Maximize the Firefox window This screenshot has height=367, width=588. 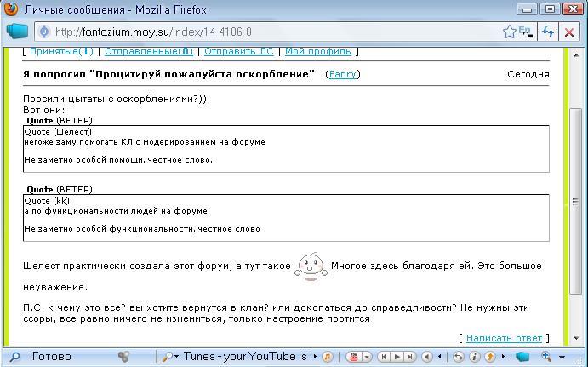(x=550, y=9)
